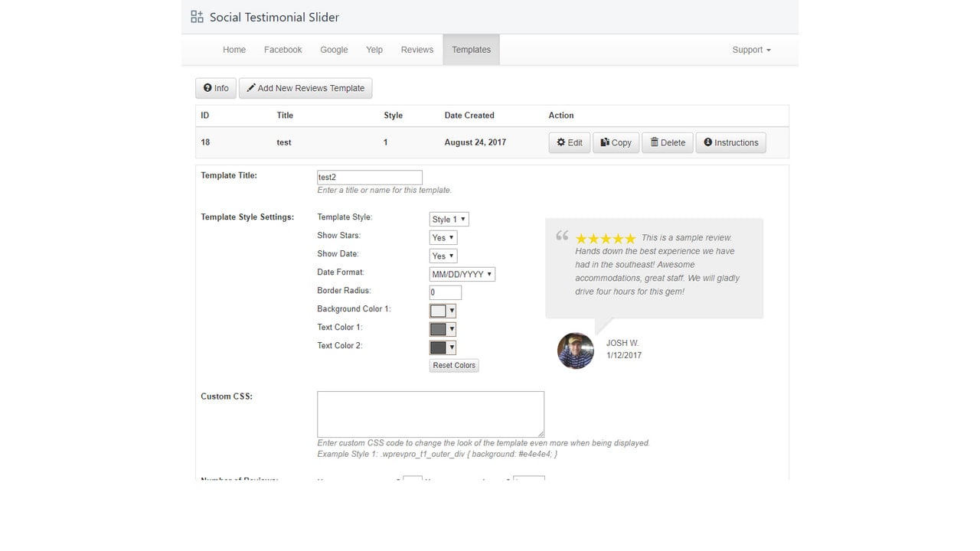Open the Show Stars dropdown
Image resolution: width=980 pixels, height=551 pixels.
point(443,237)
